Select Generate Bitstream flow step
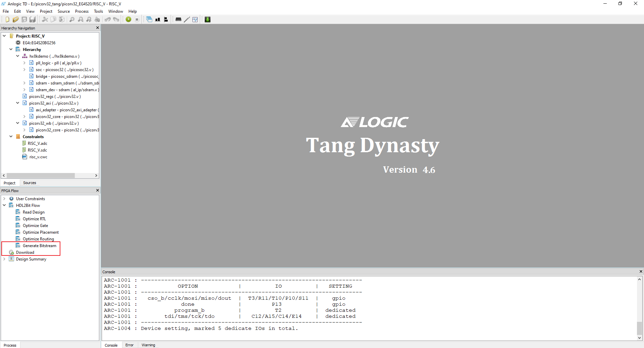The image size is (644, 348). [x=40, y=246]
